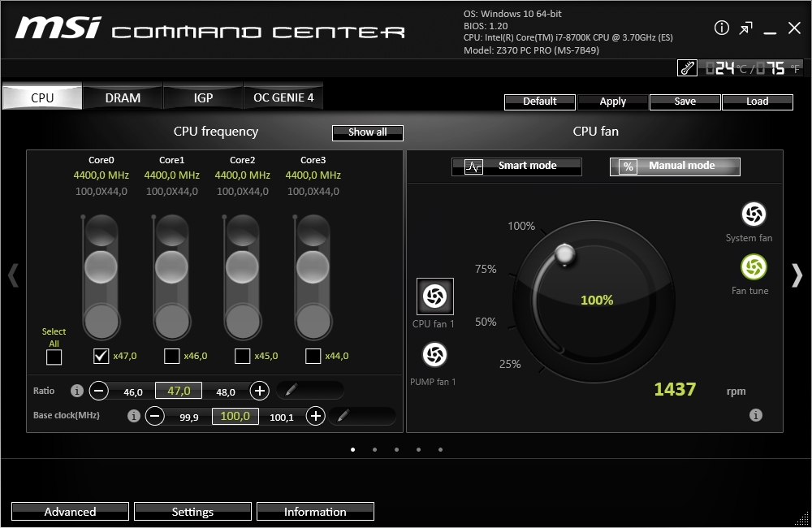Click the Apply button
The height and width of the screenshot is (528, 812).
[612, 102]
